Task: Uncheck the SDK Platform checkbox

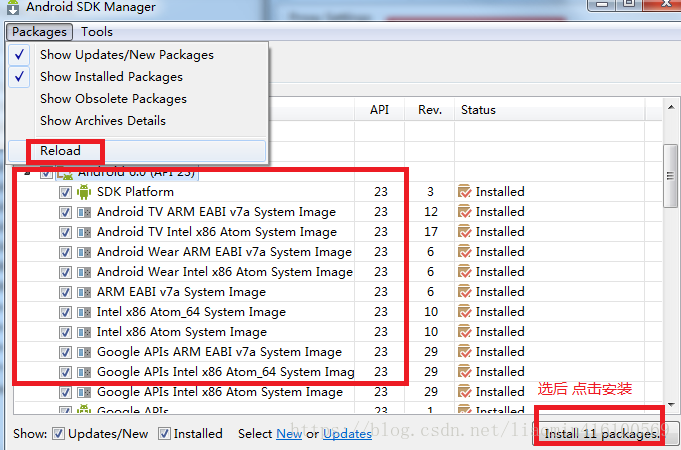Action: [x=65, y=192]
